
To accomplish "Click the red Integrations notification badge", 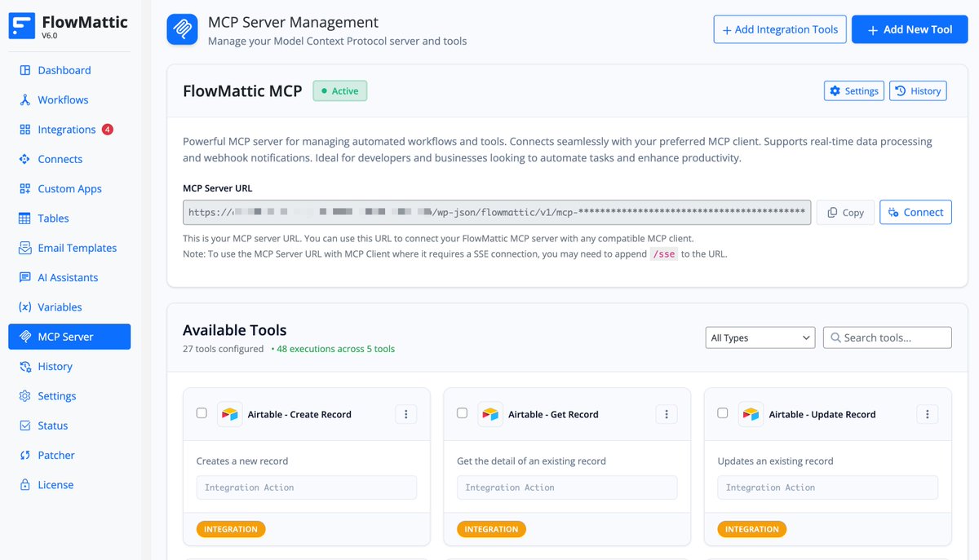I will [x=108, y=130].
